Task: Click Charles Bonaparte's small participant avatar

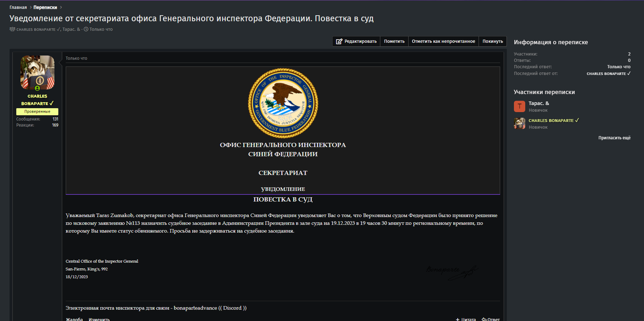Action: (520, 123)
